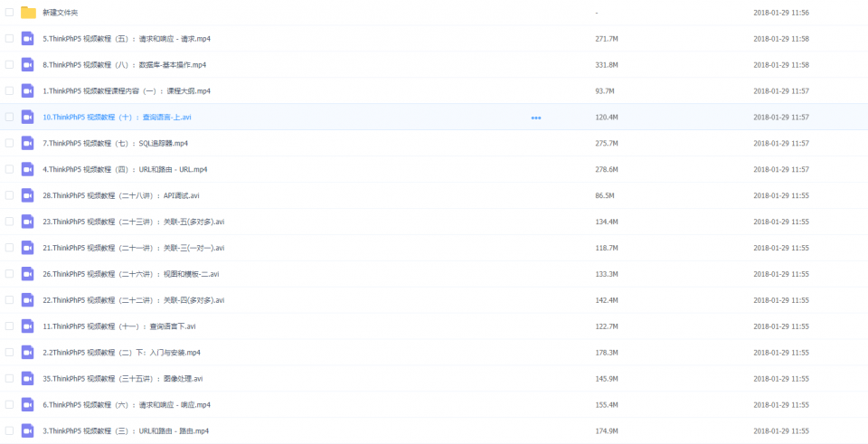Screen dimensions: 868x444
Task: Click video icon for 8.ThinkPhP5 数据库 file
Action: 28,64
